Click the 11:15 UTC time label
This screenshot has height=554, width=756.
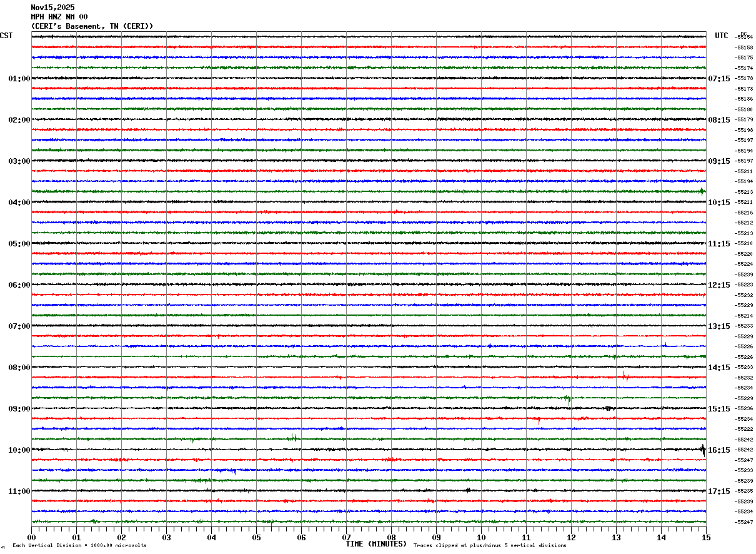(719, 244)
